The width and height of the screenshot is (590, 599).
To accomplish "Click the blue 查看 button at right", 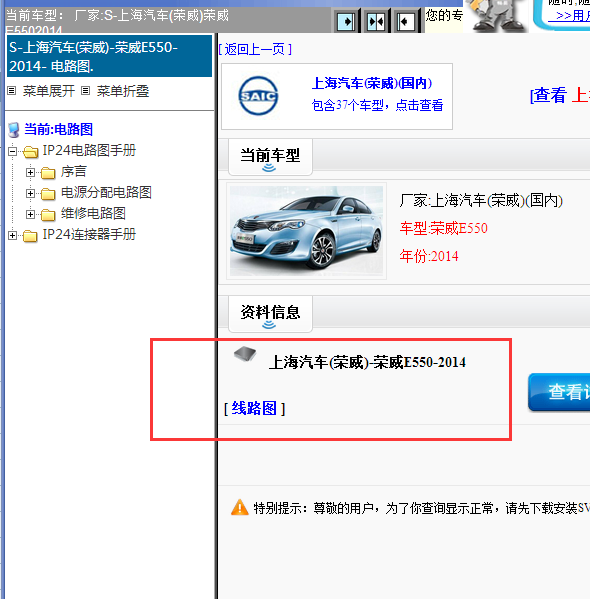I will pos(559,392).
